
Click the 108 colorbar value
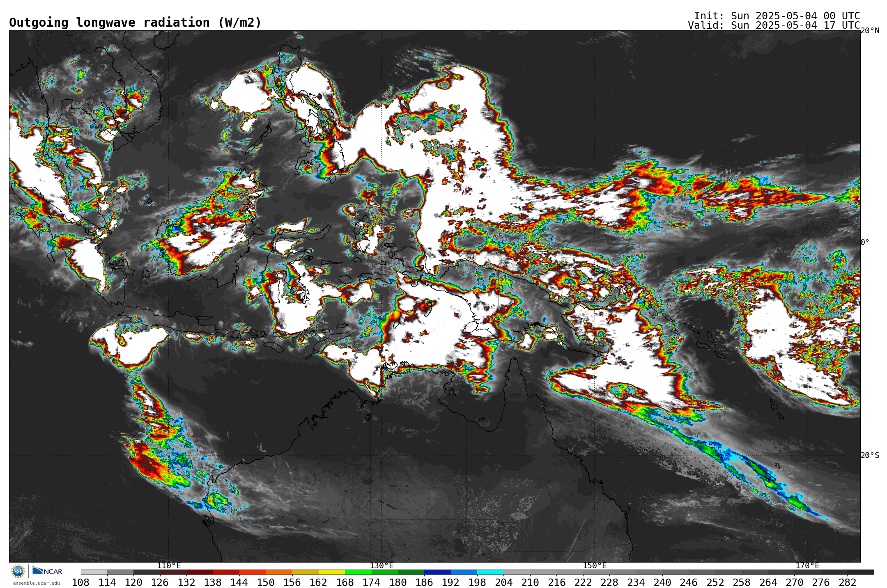click(81, 583)
